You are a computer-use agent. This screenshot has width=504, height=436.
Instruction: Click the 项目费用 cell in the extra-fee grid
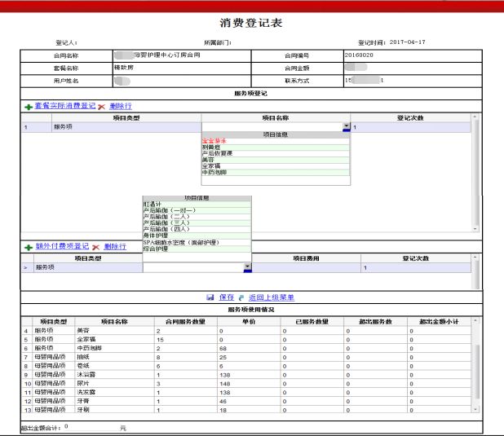click(306, 267)
